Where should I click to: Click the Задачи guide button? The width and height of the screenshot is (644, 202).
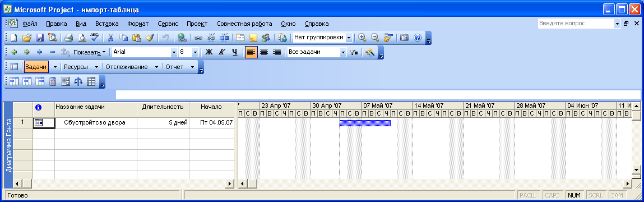(36, 67)
